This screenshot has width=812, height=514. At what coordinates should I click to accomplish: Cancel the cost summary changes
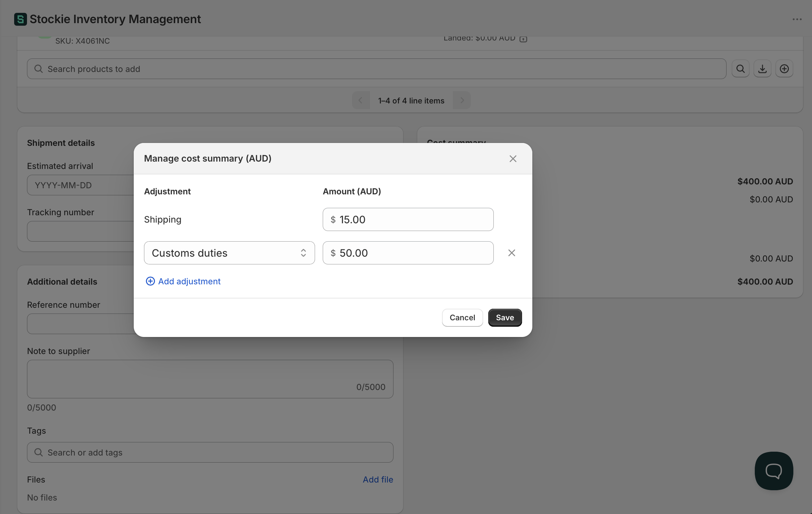coord(462,317)
